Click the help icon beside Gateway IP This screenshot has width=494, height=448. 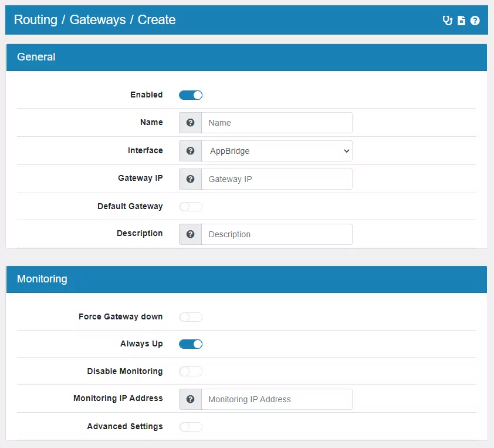point(191,178)
